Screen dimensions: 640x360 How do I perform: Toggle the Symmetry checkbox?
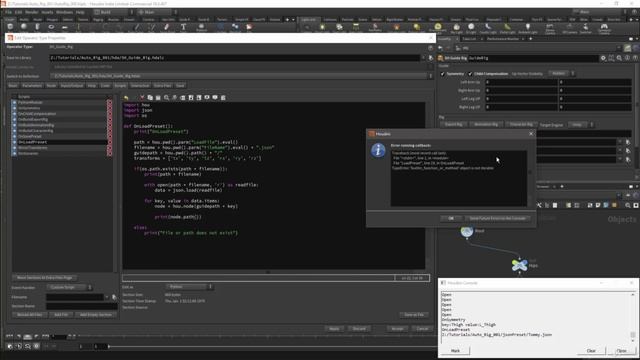tap(443, 74)
